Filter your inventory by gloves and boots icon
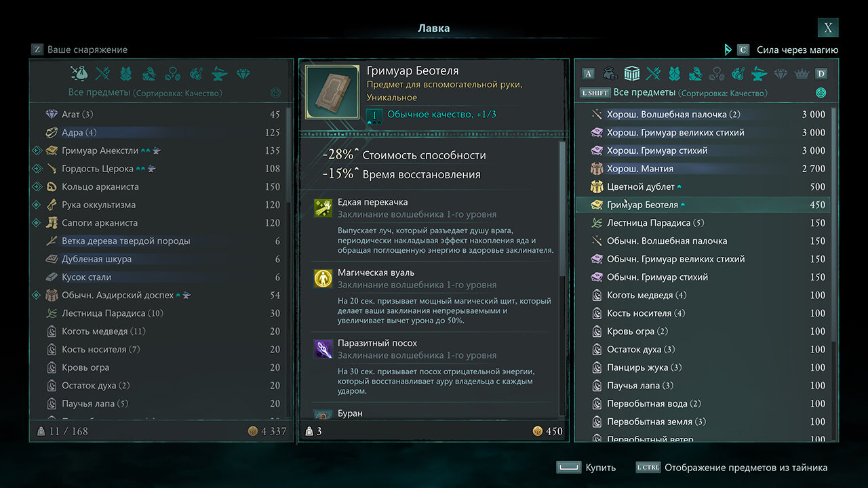 click(x=149, y=73)
